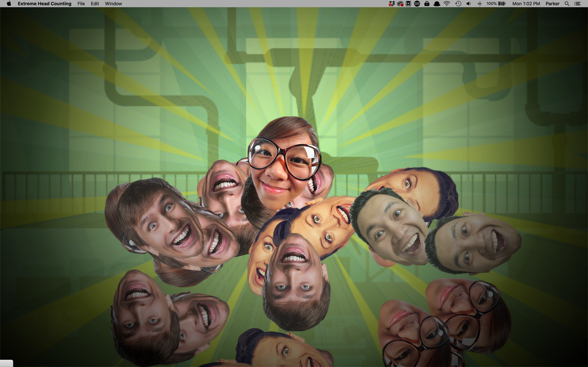The image size is (588, 367).
Task: Click the Dropbox menu bar icon
Action: click(391, 4)
